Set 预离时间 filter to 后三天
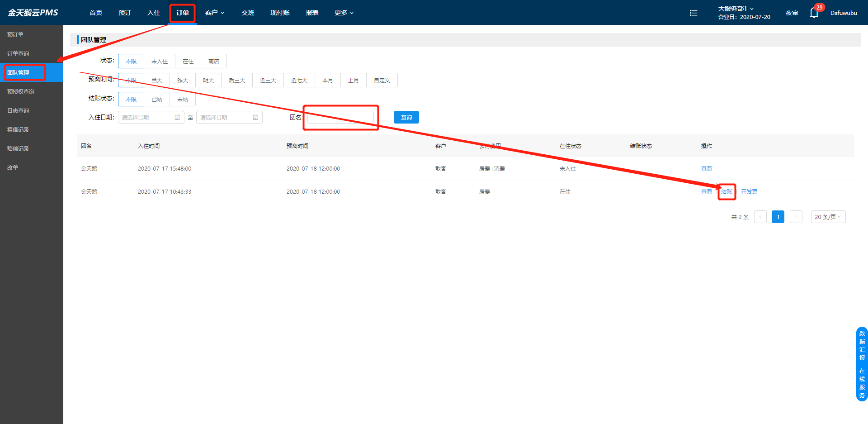Screen dimensions: 868x424 [x=237, y=81]
